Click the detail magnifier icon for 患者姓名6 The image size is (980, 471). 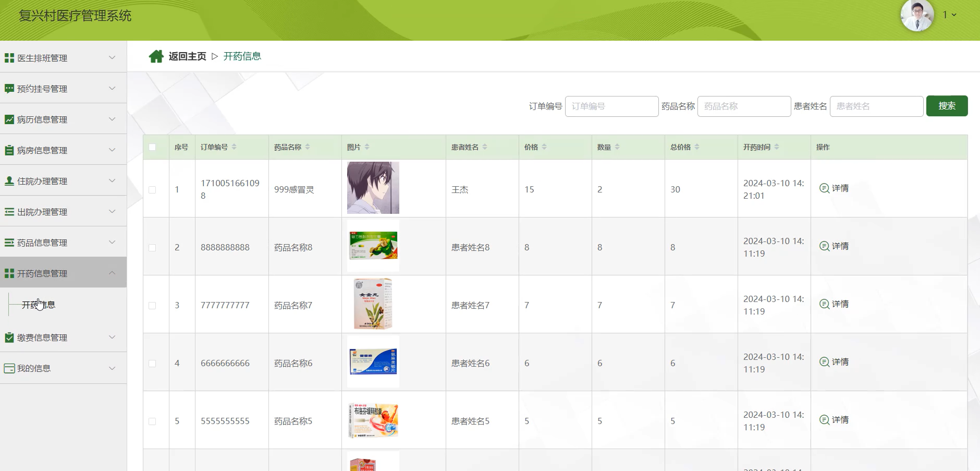[824, 362]
